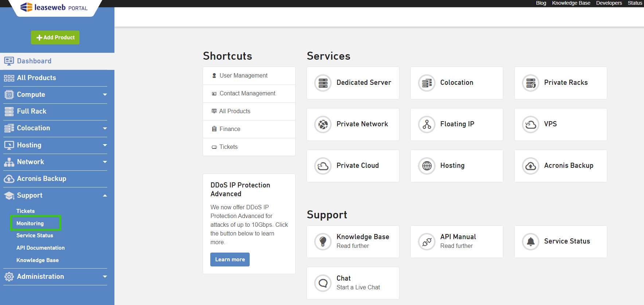Viewport: 644px width, 305px height.
Task: Click the green Add Product button
Action: click(x=55, y=37)
